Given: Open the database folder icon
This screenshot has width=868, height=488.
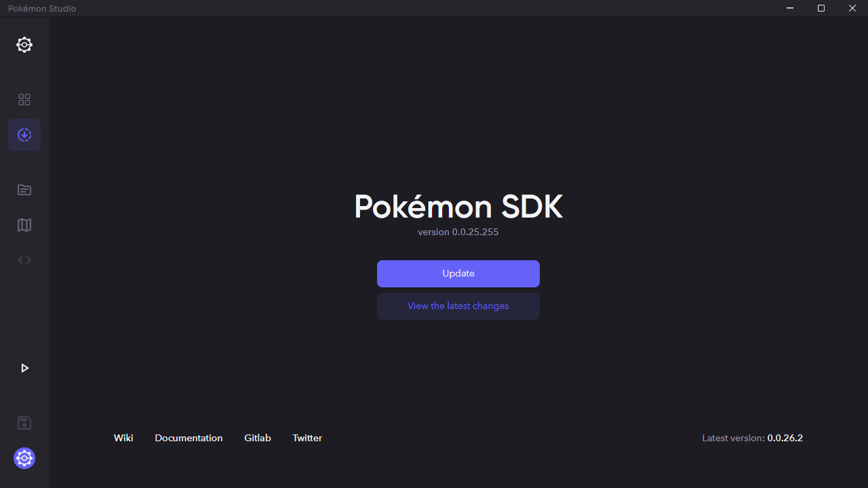Looking at the screenshot, I should coord(24,190).
